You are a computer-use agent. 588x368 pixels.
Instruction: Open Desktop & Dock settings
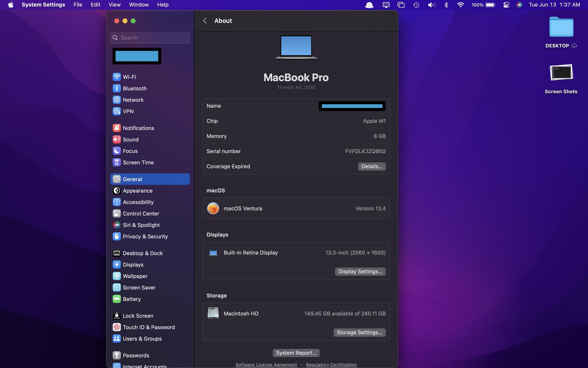pos(150,253)
